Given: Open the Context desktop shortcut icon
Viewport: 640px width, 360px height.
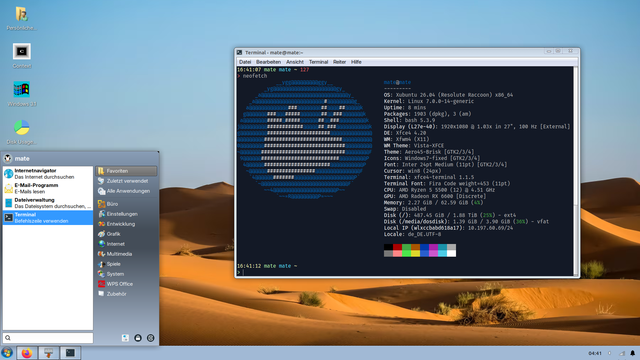Looking at the screenshot, I should point(21,52).
